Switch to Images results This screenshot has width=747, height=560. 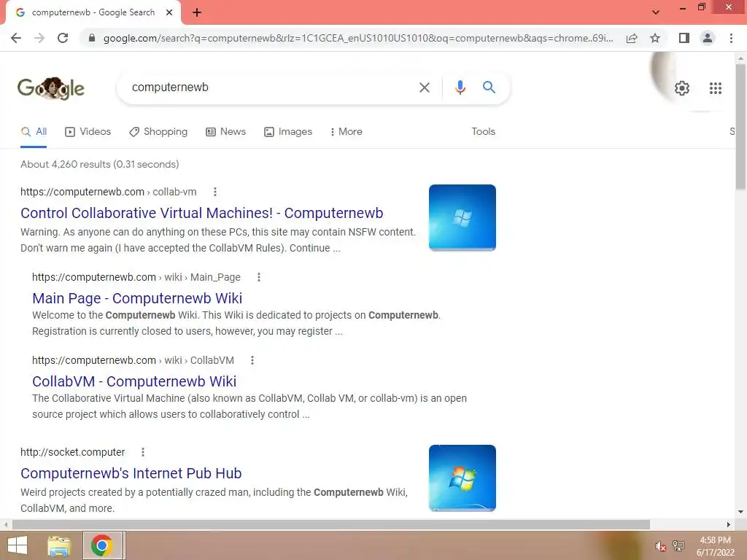(288, 132)
